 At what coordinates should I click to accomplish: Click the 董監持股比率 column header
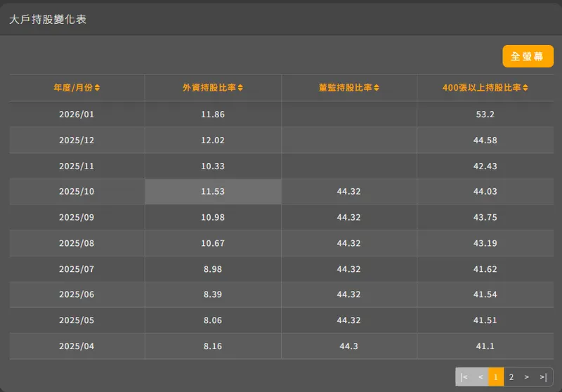coord(345,88)
